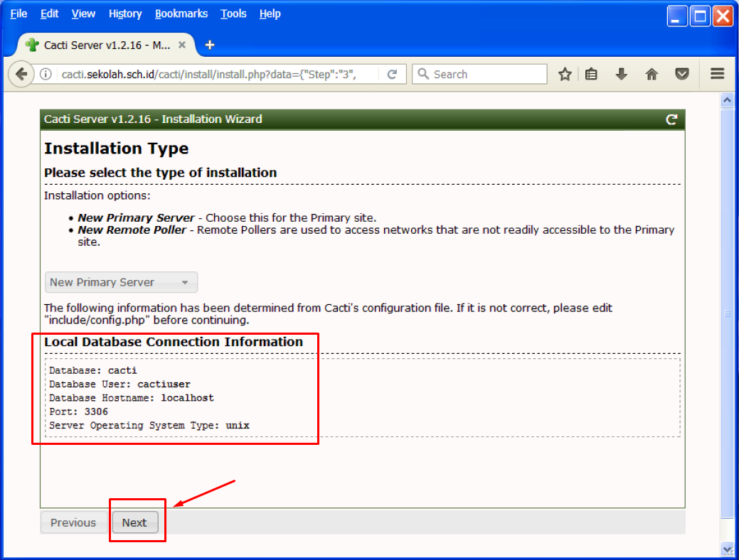The width and height of the screenshot is (739, 560).
Task: Open the History menu
Action: pos(125,14)
